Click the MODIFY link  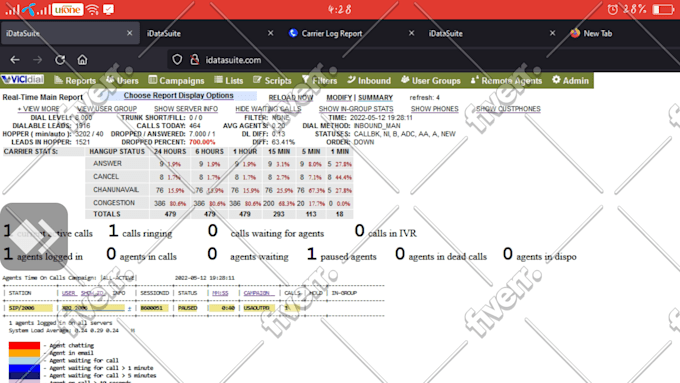[339, 98]
